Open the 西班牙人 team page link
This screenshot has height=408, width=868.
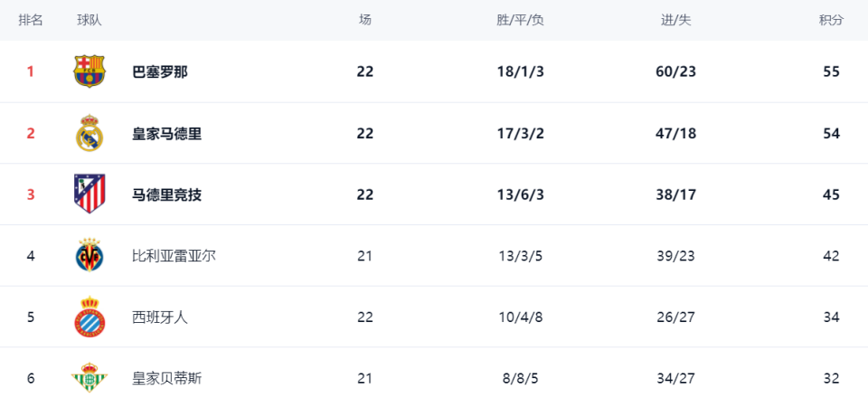coord(160,317)
